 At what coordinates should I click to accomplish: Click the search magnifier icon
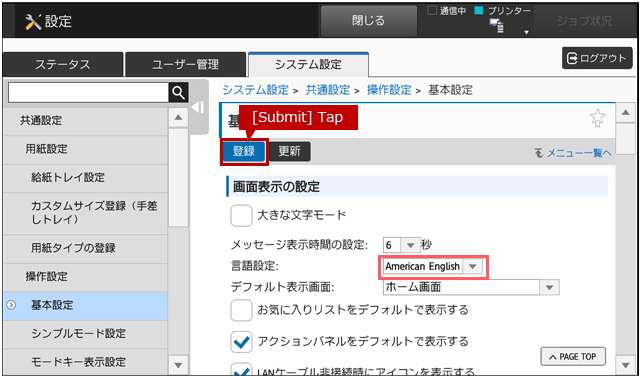pyautogui.click(x=178, y=93)
